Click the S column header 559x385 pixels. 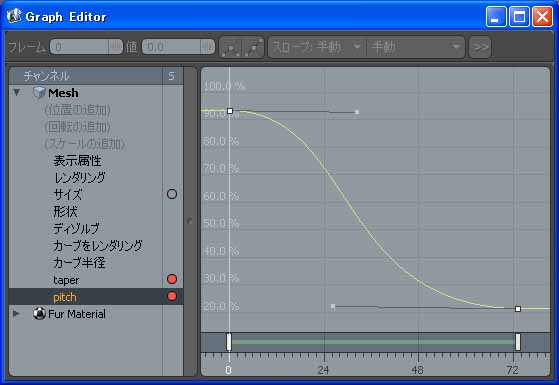point(171,76)
